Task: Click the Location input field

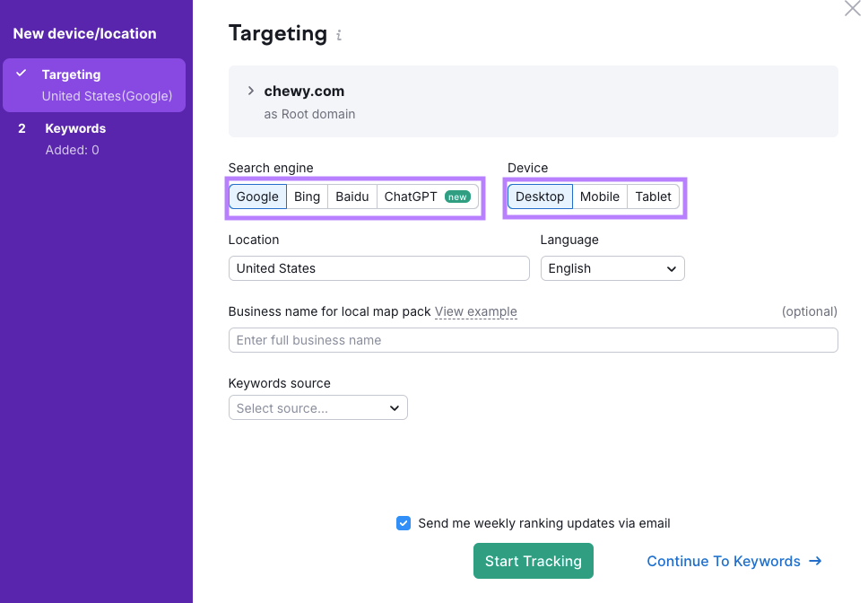Action: 378,268
